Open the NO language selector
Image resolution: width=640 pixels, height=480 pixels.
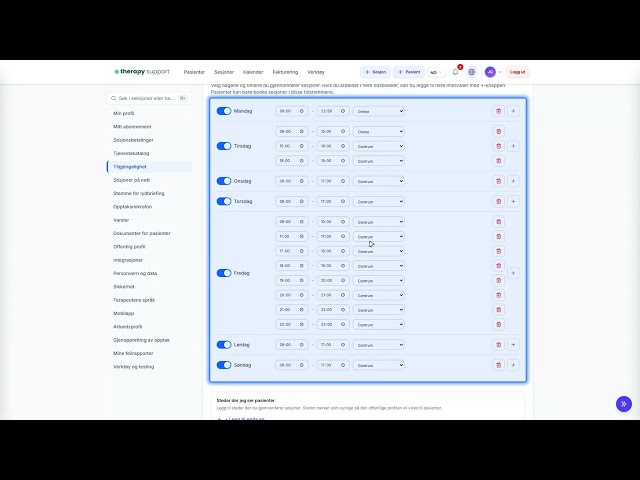(x=436, y=72)
